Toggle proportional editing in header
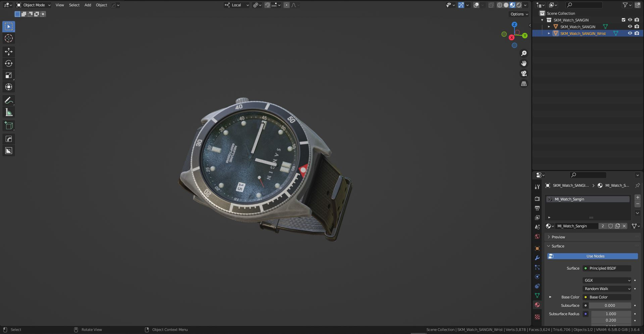The image size is (644, 334). click(287, 5)
